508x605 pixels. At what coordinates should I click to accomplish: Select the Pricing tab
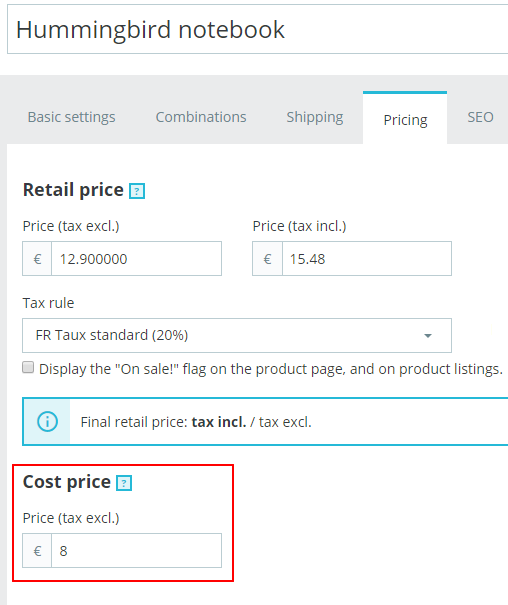[x=405, y=118]
